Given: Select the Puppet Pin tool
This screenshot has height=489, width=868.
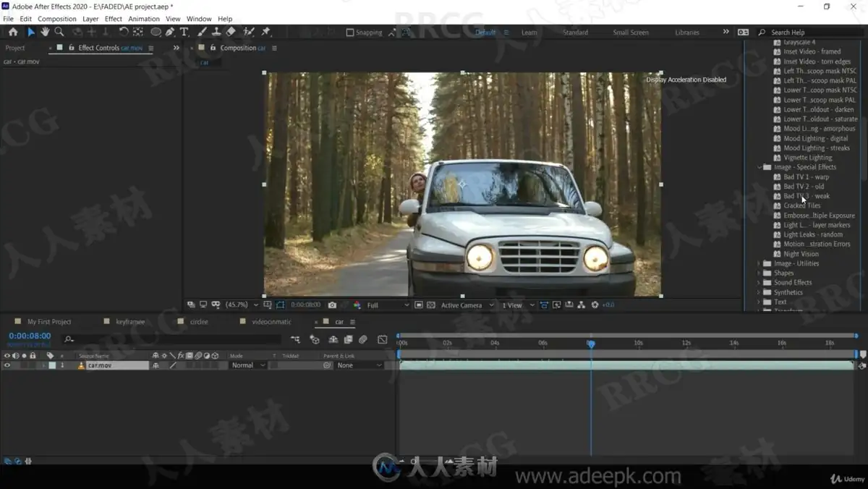Looking at the screenshot, I should (x=266, y=32).
